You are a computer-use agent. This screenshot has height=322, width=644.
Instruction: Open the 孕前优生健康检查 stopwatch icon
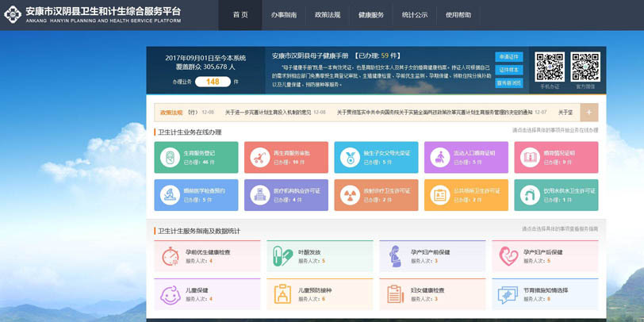(x=170, y=256)
